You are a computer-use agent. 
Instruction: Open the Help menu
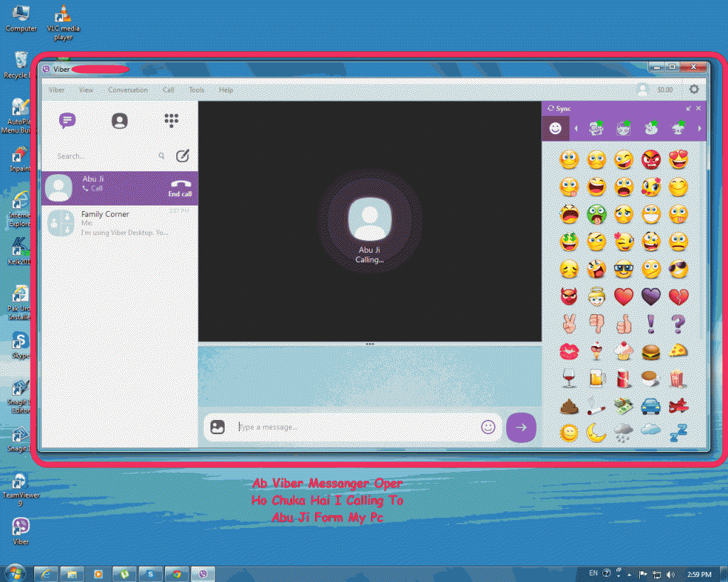tap(225, 90)
